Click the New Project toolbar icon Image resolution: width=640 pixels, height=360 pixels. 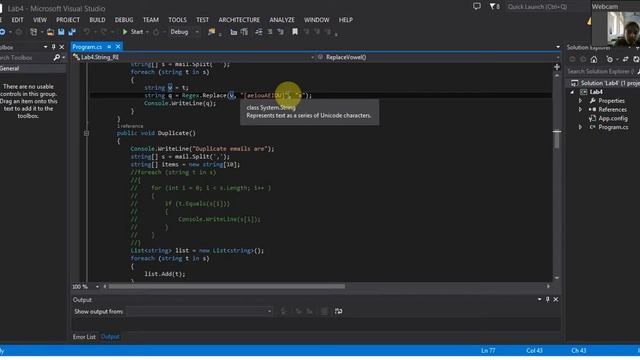tap(33, 32)
